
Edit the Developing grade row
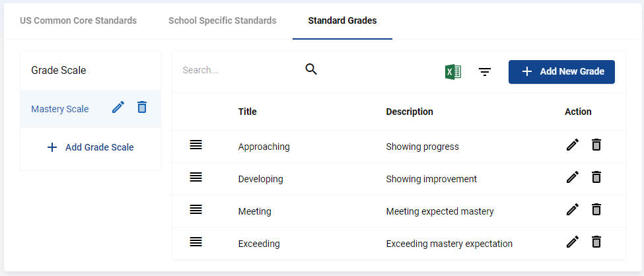click(573, 177)
